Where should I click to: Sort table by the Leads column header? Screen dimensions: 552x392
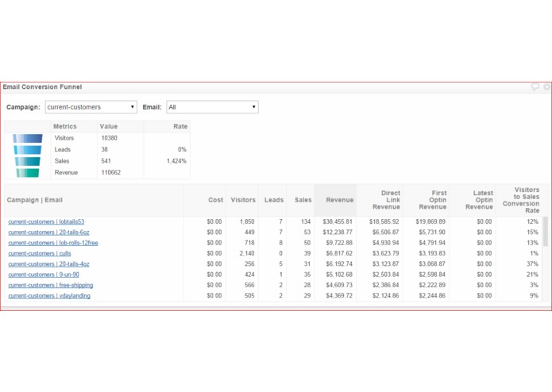274,200
